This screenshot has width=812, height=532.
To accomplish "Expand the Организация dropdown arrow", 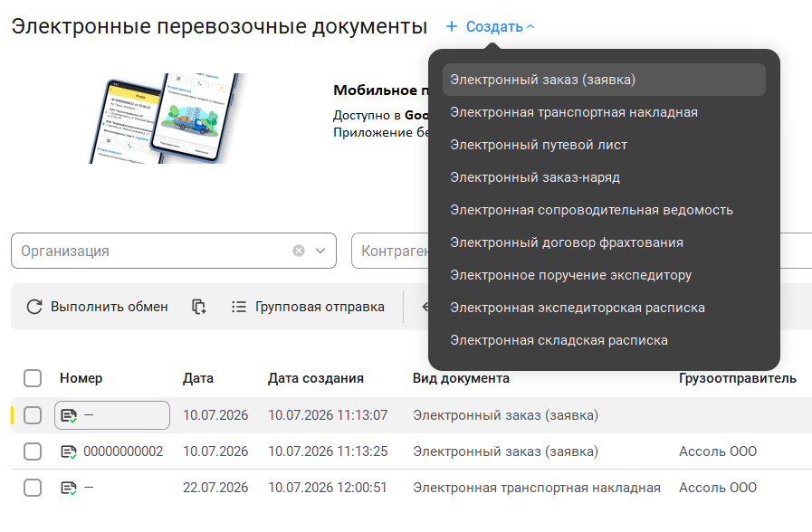I will click(x=320, y=251).
